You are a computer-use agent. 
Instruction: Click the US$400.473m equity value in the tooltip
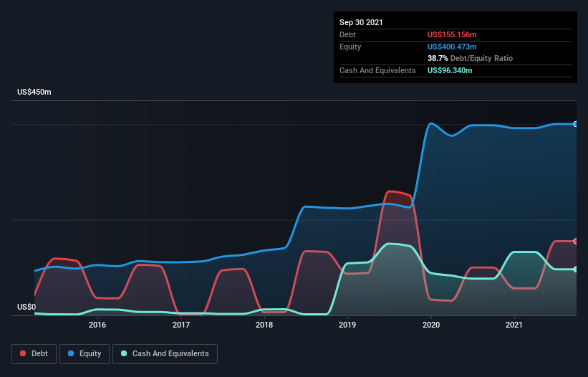point(452,47)
